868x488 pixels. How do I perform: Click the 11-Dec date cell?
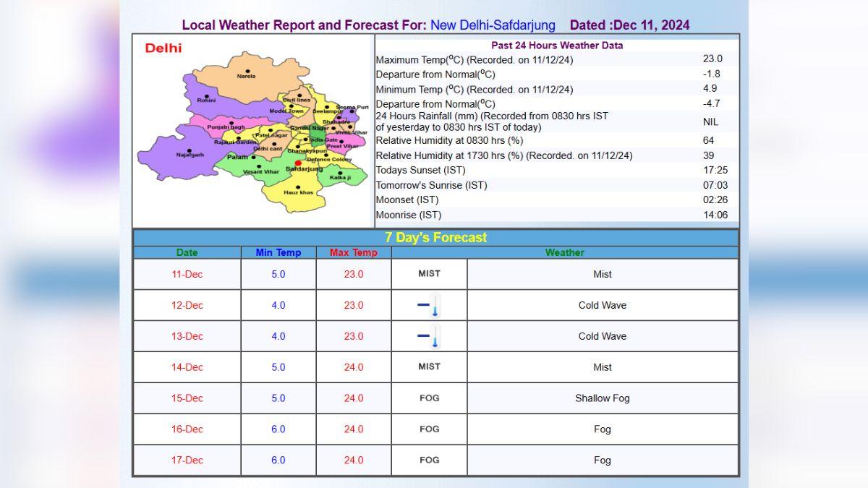click(187, 274)
